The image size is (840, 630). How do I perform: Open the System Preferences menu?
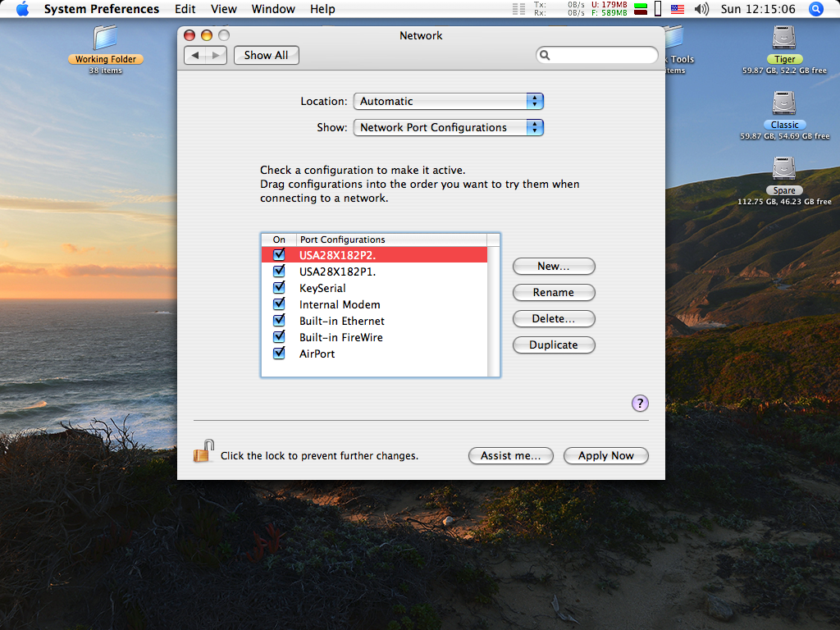point(101,9)
